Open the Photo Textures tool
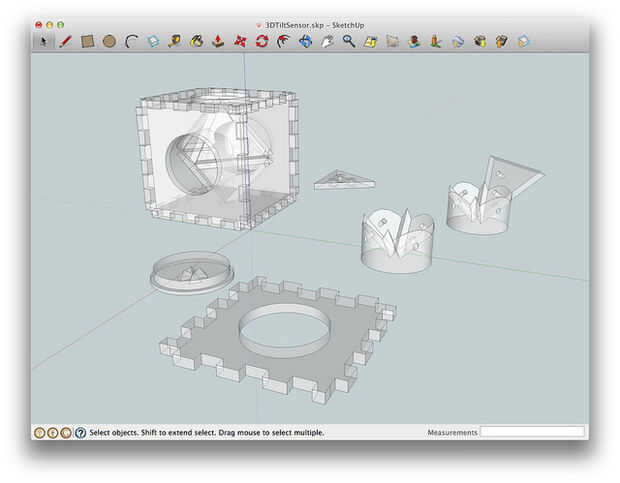Image resolution: width=620 pixels, height=483 pixels. click(436, 41)
